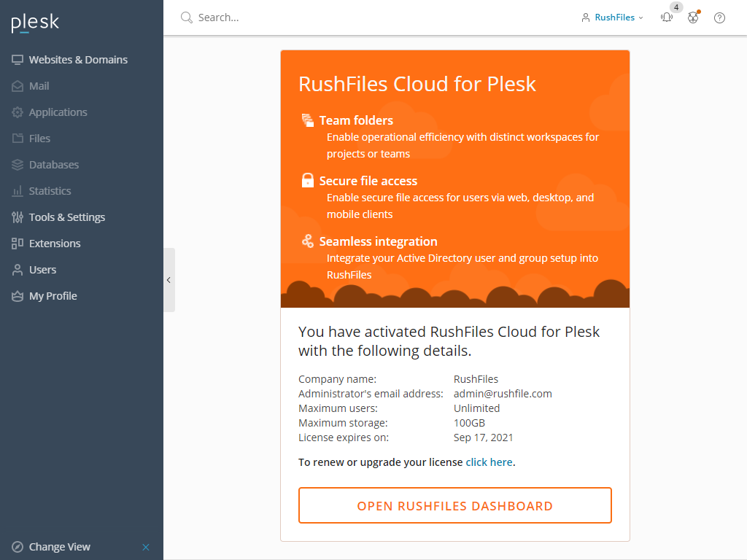Click the Sep 17, 2021 expiry date
Viewport: 747px width, 560px height.
(x=483, y=437)
